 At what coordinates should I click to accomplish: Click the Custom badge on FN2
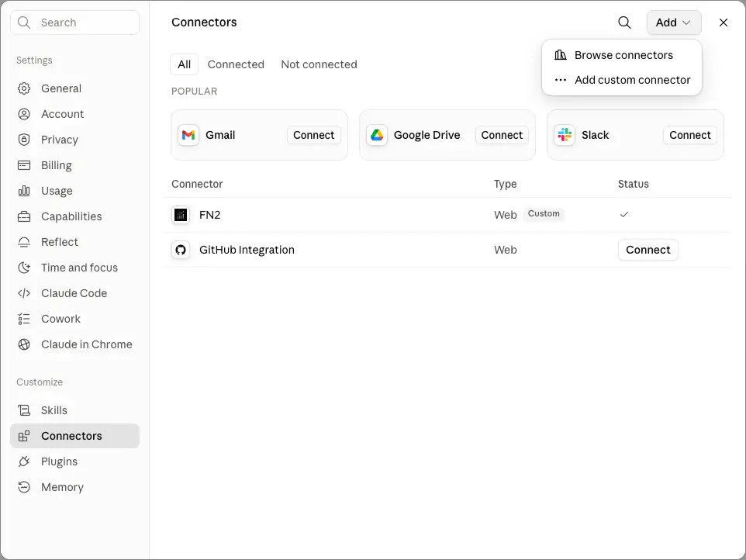[x=544, y=213]
